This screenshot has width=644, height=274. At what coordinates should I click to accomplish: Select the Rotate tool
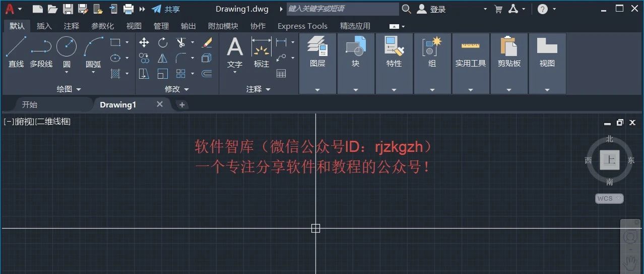[163, 42]
